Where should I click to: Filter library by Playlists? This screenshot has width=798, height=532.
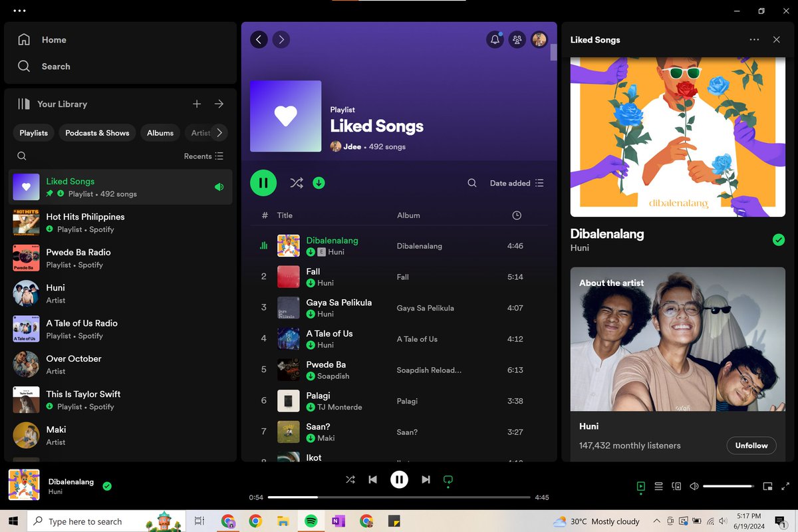tap(34, 133)
